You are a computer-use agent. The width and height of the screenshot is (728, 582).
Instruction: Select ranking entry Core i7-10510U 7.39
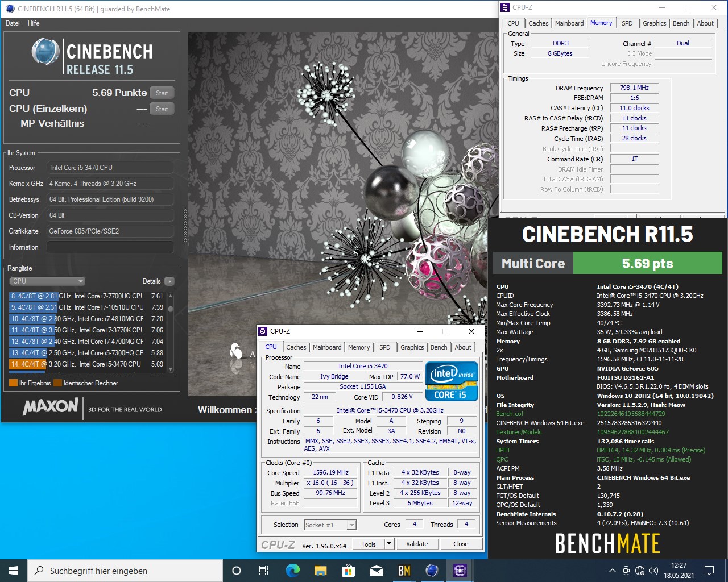pyautogui.click(x=87, y=307)
